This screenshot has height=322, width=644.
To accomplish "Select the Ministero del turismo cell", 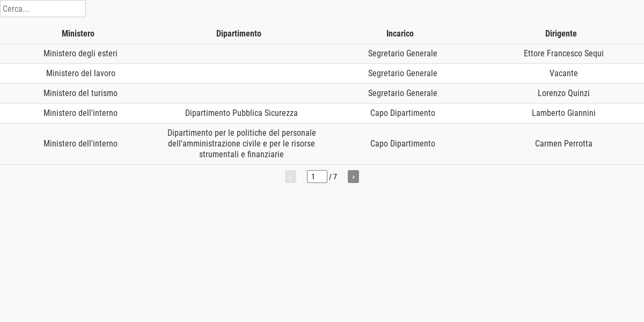I will (80, 93).
